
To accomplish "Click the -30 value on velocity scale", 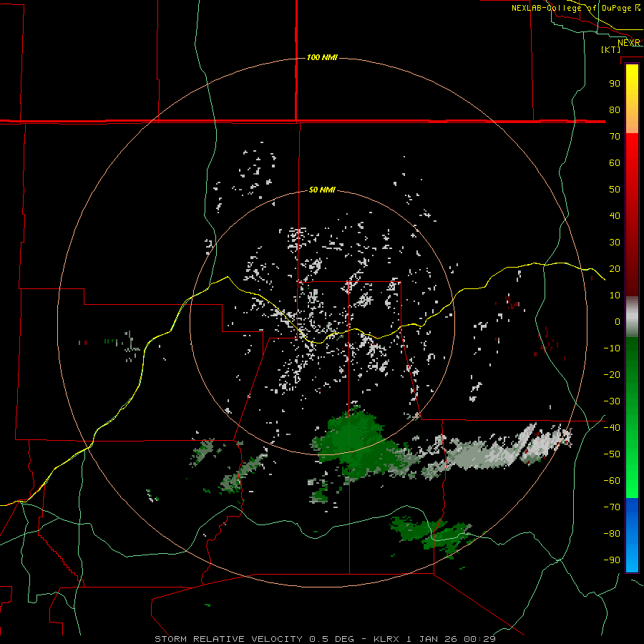I will (612, 401).
